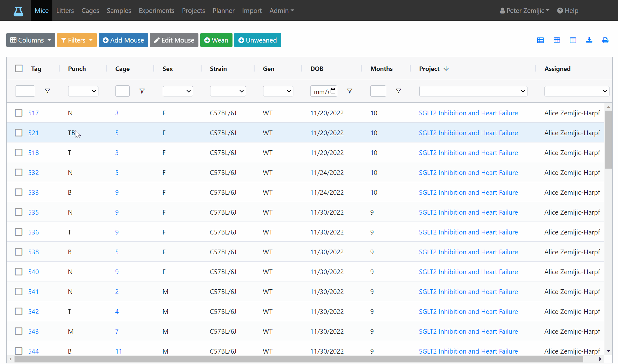Check the box for mouse 543
Viewport: 618px width, 364px height.
pyautogui.click(x=19, y=331)
